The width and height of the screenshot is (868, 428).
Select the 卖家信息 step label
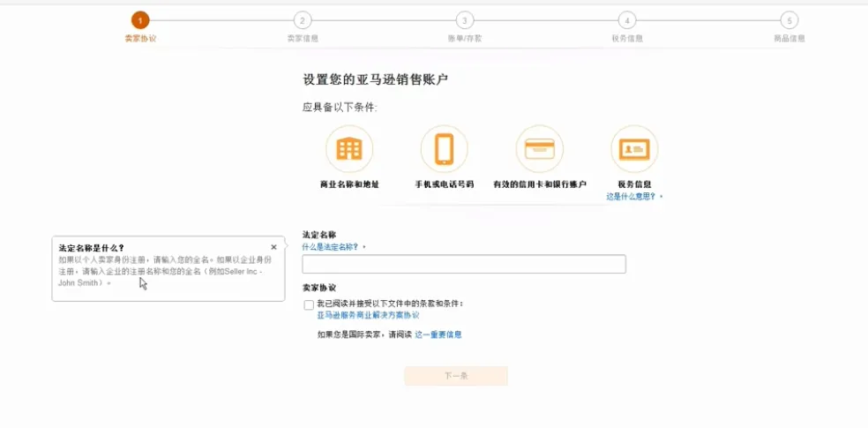pos(303,39)
